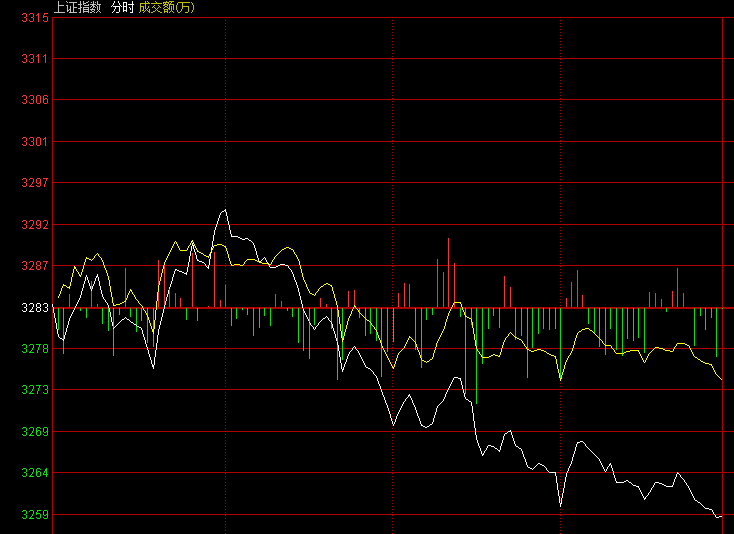The width and height of the screenshot is (734, 534).
Task: Click the 3287 price axis label
Action: click(35, 266)
